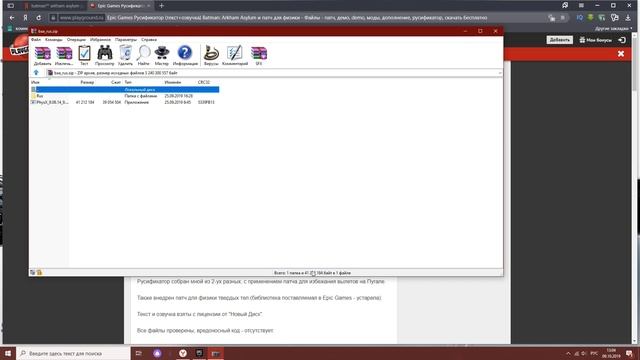Image resolution: width=640 pixels, height=360 pixels.
Task: Open Task View on the taskbar
Action: tap(139, 353)
